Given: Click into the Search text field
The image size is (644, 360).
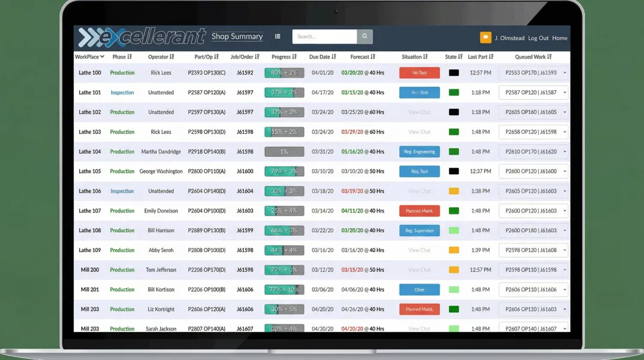Looking at the screenshot, I should click(324, 36).
